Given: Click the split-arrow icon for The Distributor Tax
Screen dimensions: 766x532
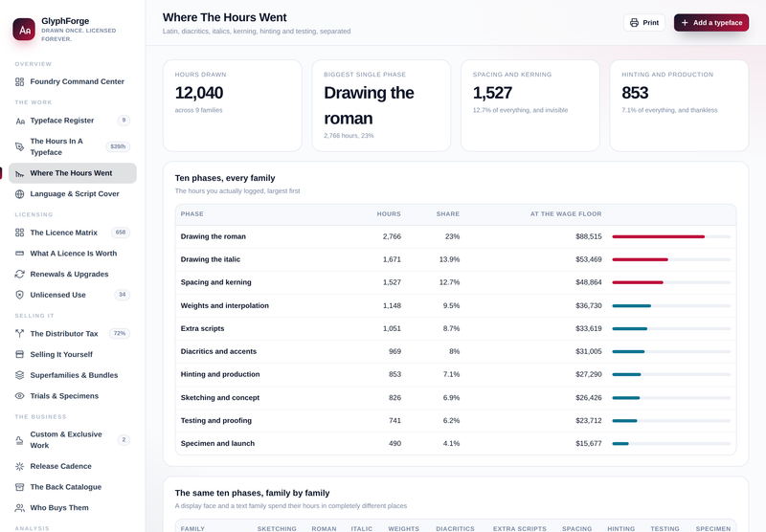Looking at the screenshot, I should click(19, 334).
